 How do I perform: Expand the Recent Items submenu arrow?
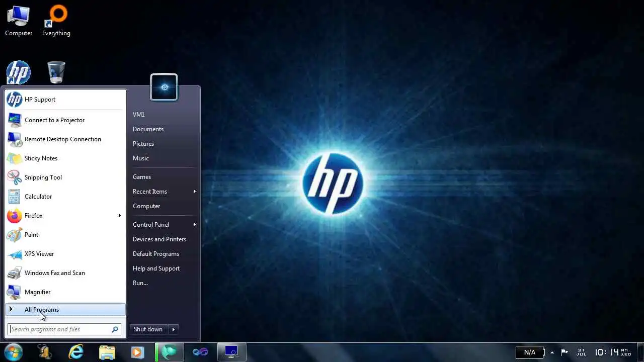point(194,192)
